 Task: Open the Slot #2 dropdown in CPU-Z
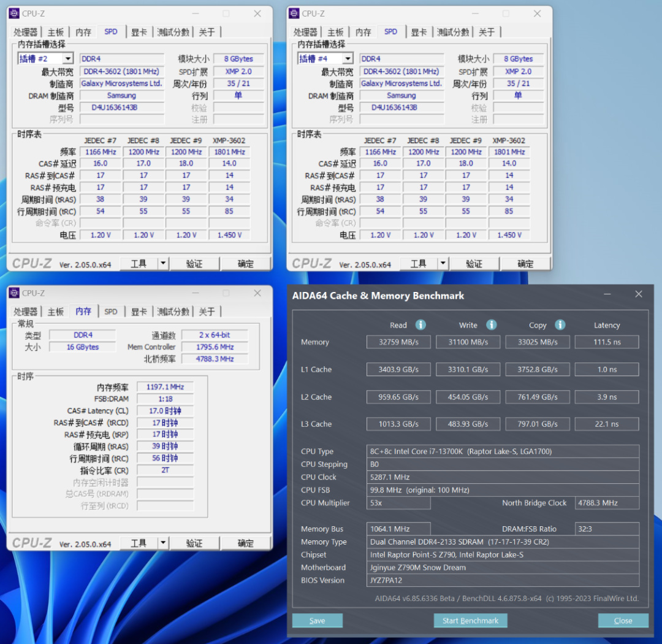pyautogui.click(x=68, y=58)
